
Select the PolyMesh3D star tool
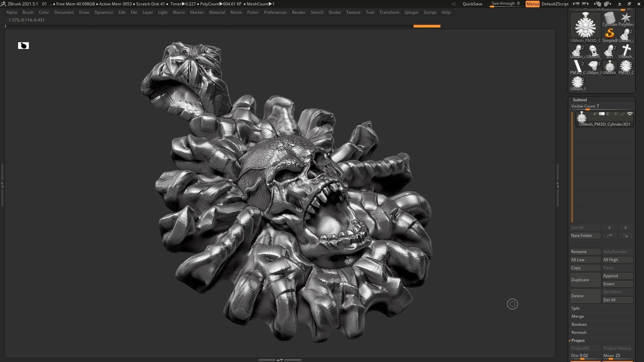tap(626, 19)
